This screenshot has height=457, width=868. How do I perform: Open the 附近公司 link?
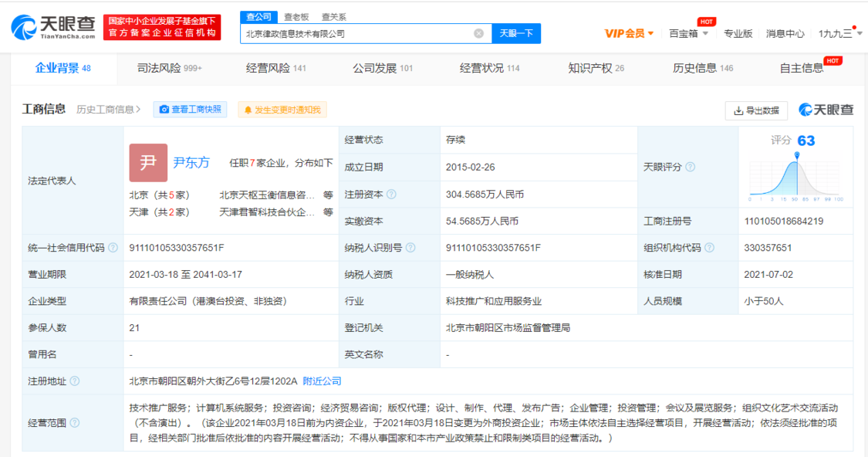pyautogui.click(x=323, y=381)
